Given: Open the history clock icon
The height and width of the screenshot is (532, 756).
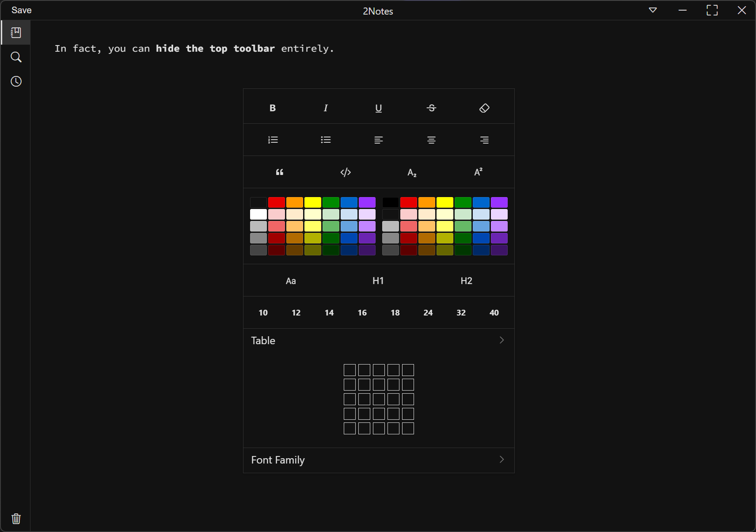Looking at the screenshot, I should (16, 81).
